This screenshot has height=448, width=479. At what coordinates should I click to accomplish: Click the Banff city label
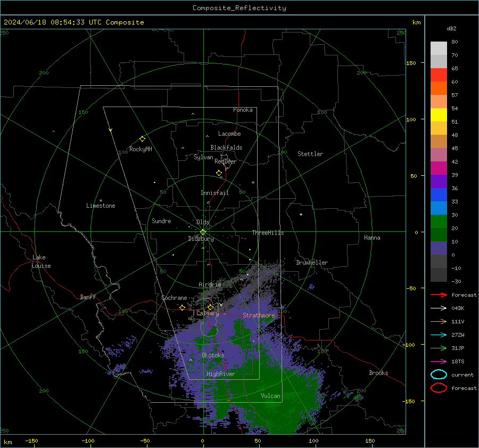click(88, 297)
